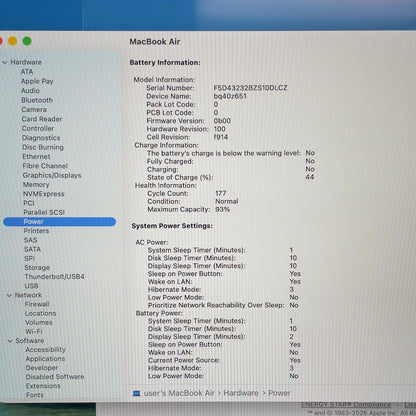Open the Graphics/Displays item

point(52,175)
